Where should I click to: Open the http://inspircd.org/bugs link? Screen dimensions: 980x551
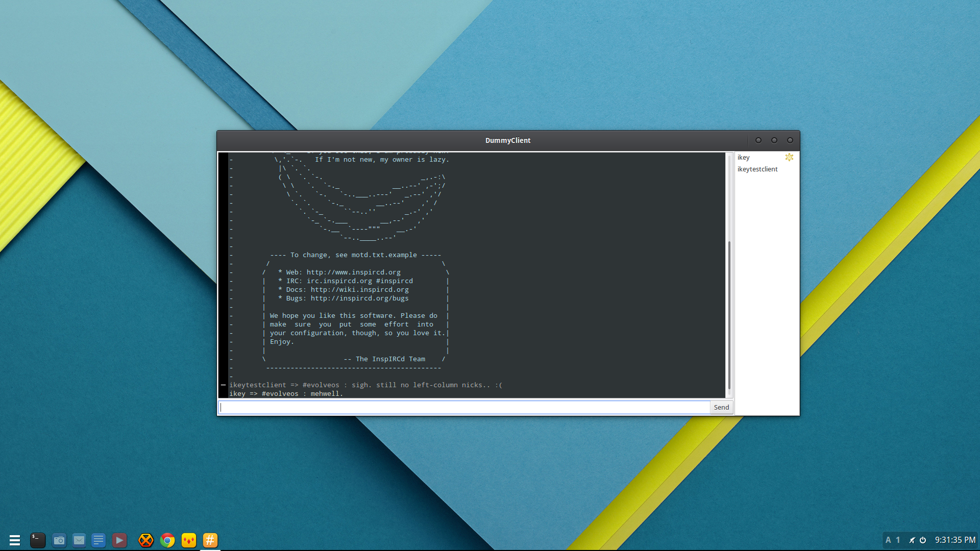click(x=359, y=298)
